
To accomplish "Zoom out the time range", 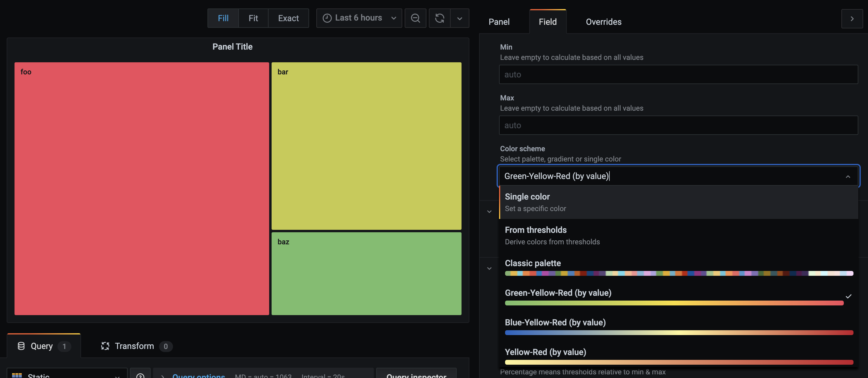I will click(416, 18).
